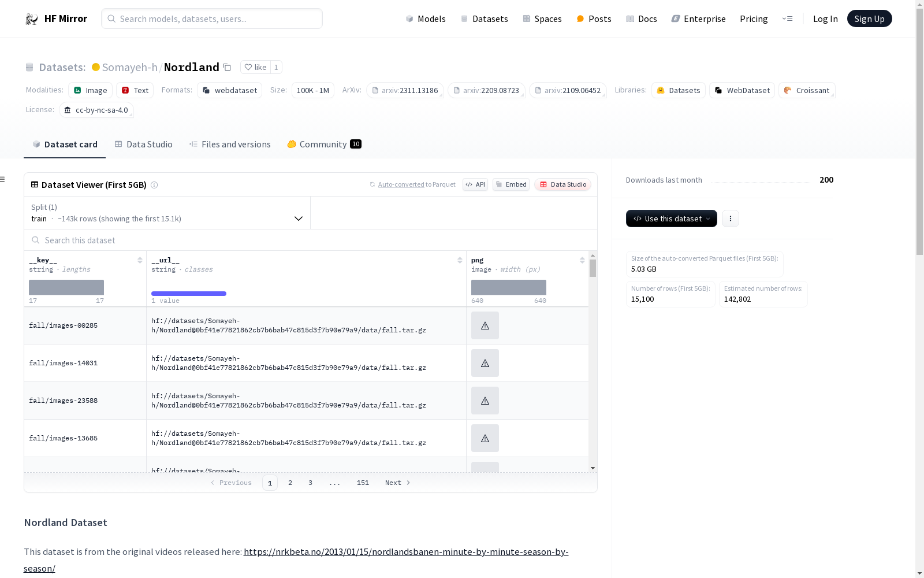This screenshot has width=924, height=578.
Task: Open the viewer API button
Action: tap(475, 184)
